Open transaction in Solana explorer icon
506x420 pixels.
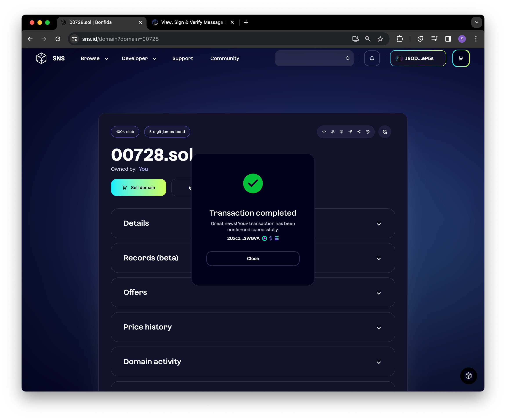277,238
